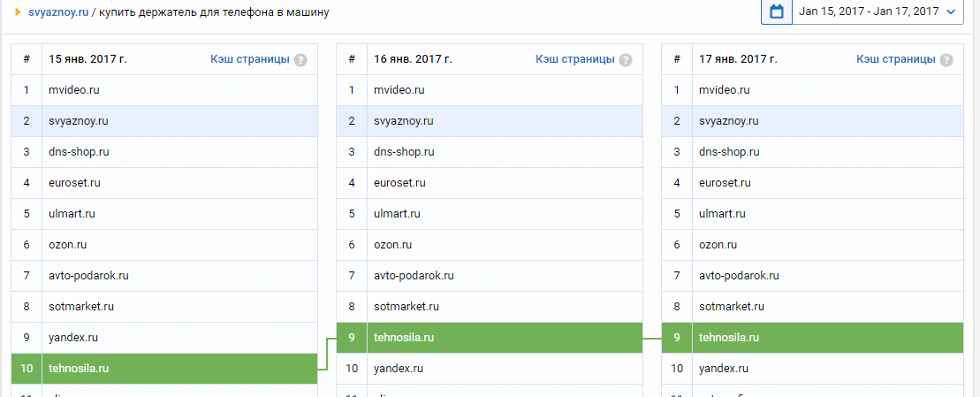The width and height of the screenshot is (980, 397).
Task: Select ulmart.ru in the 15 янв. column
Action: coord(72,214)
